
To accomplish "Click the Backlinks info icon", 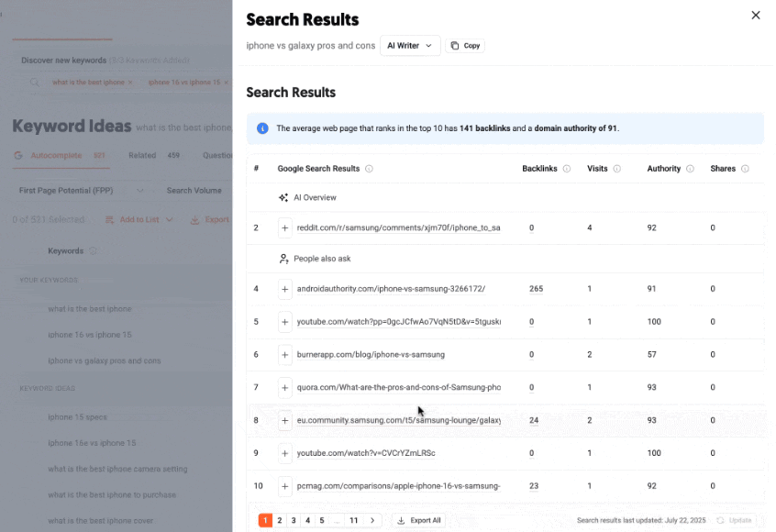I will (567, 169).
